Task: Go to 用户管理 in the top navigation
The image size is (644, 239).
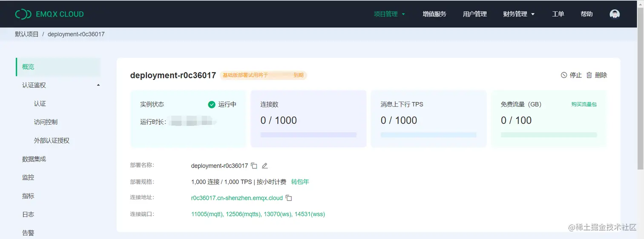Action: pos(475,14)
